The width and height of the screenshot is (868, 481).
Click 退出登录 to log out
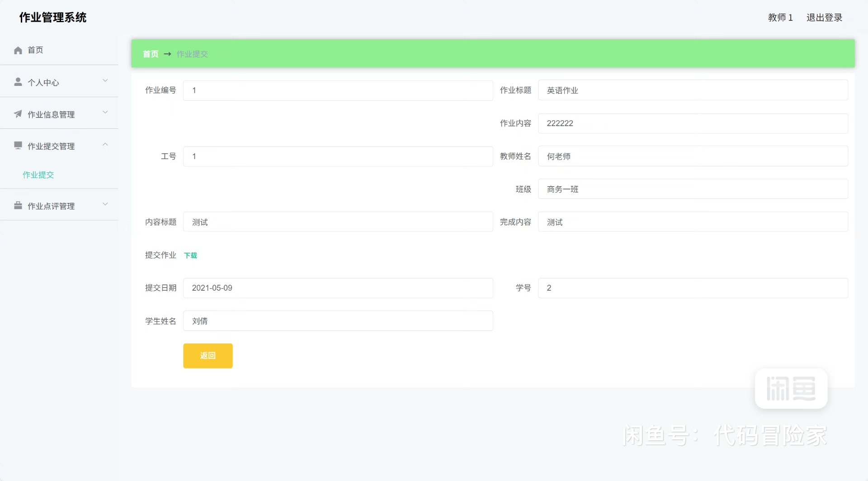(x=824, y=18)
